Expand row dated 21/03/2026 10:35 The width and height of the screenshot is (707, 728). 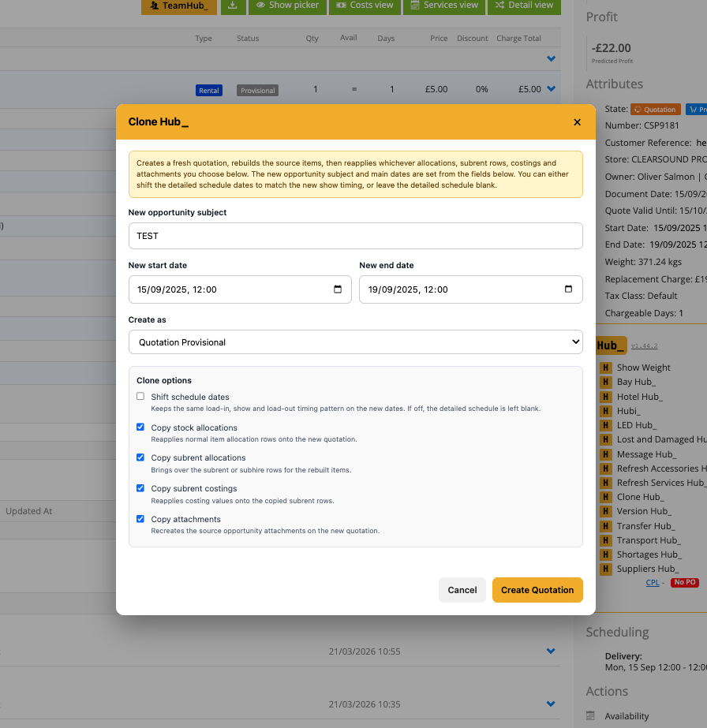pos(551,704)
